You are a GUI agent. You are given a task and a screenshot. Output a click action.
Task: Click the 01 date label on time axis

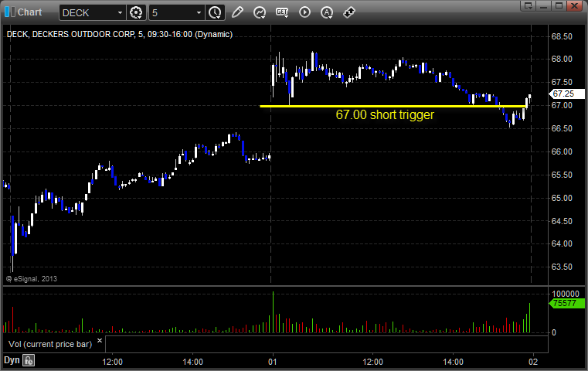pyautogui.click(x=272, y=362)
